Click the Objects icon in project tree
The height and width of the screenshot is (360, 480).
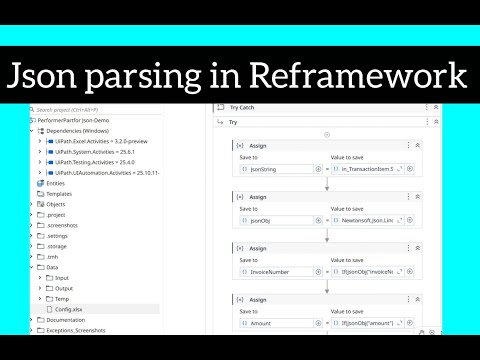click(x=41, y=204)
